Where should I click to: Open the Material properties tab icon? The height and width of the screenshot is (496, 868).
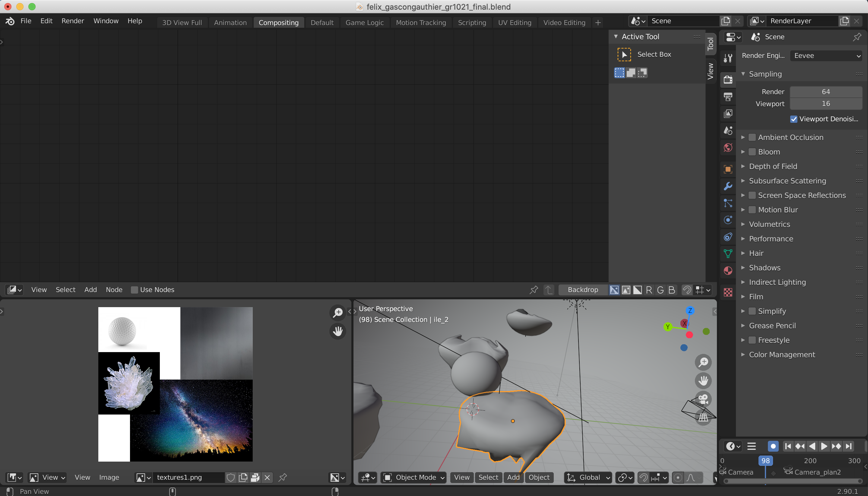[x=728, y=271]
